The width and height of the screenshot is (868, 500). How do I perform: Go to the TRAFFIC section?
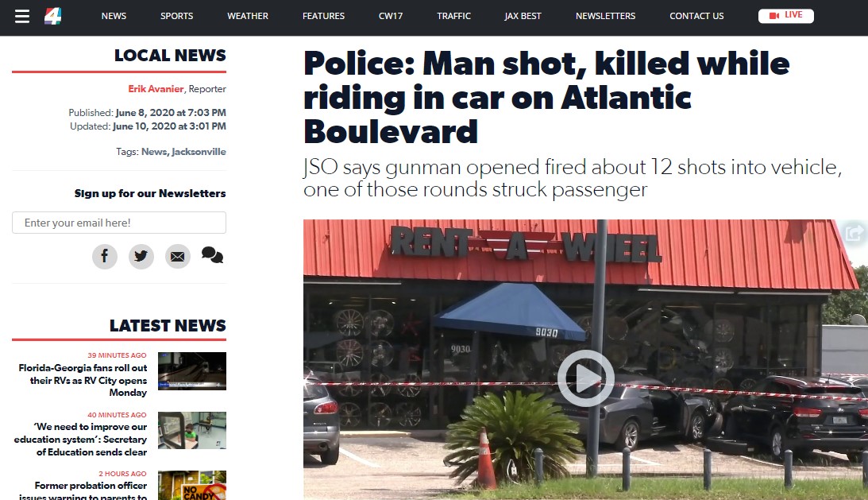(454, 16)
